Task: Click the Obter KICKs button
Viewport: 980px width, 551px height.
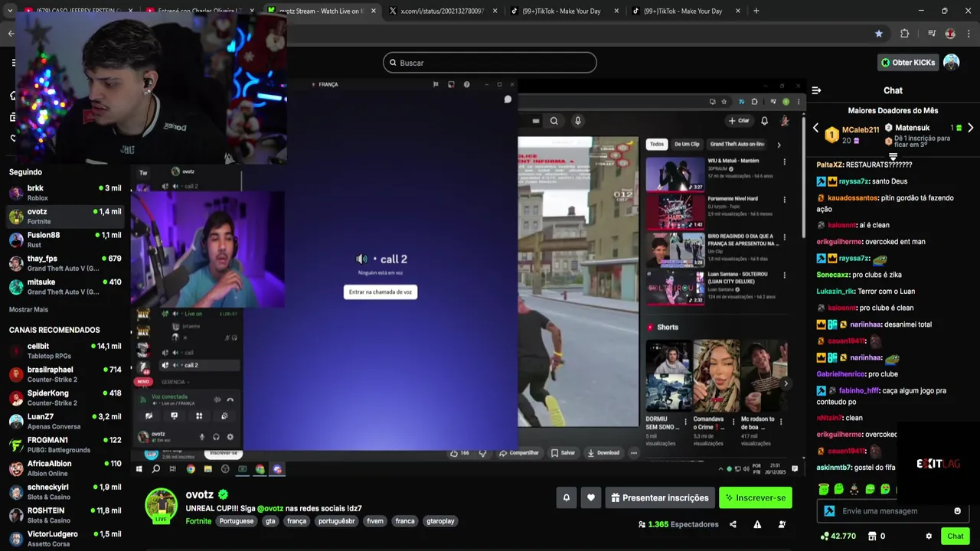Action: [x=908, y=63]
